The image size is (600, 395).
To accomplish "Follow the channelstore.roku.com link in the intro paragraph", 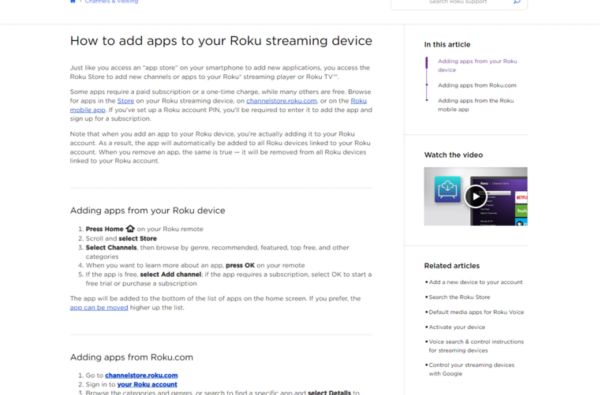I will (282, 101).
